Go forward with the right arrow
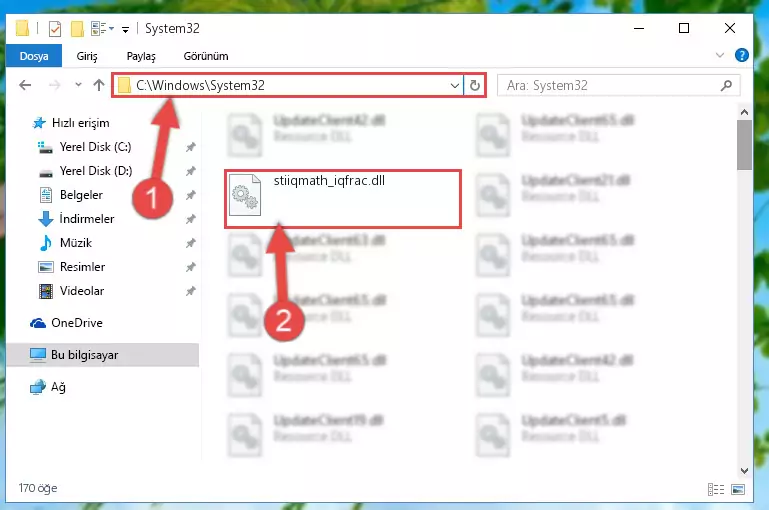769x510 pixels. tap(54, 85)
